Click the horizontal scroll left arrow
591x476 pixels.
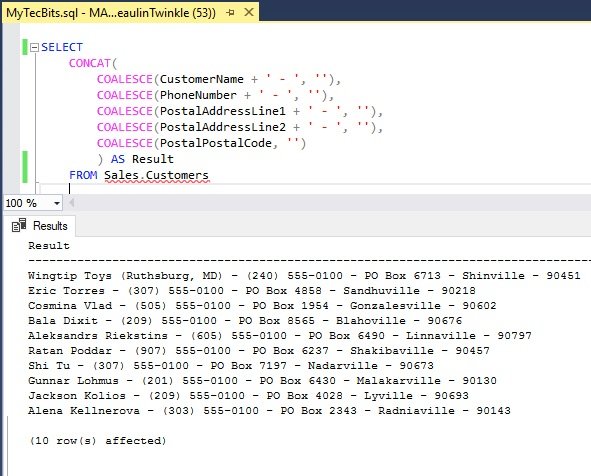pyautogui.click(x=71, y=204)
